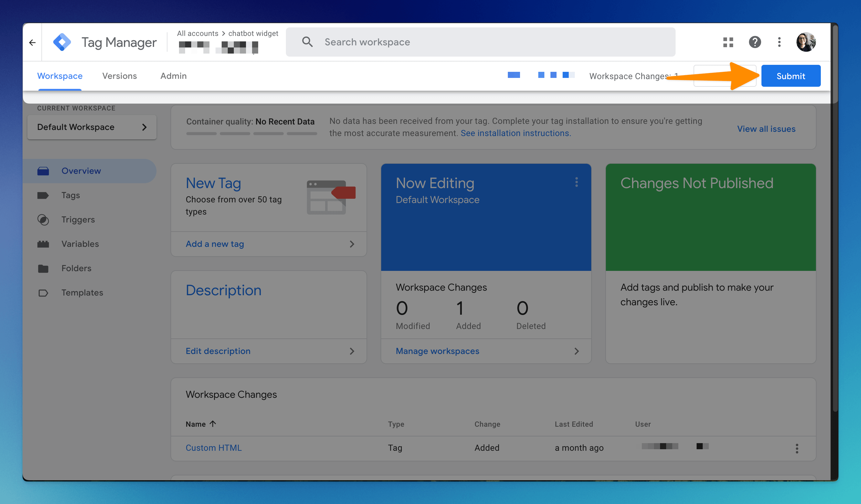This screenshot has height=504, width=861.
Task: Open Now Editing card options menu
Action: pos(576,182)
